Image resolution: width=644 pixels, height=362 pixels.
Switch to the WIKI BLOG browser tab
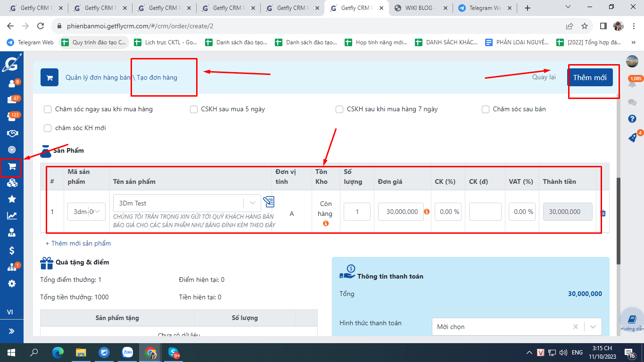point(420,8)
